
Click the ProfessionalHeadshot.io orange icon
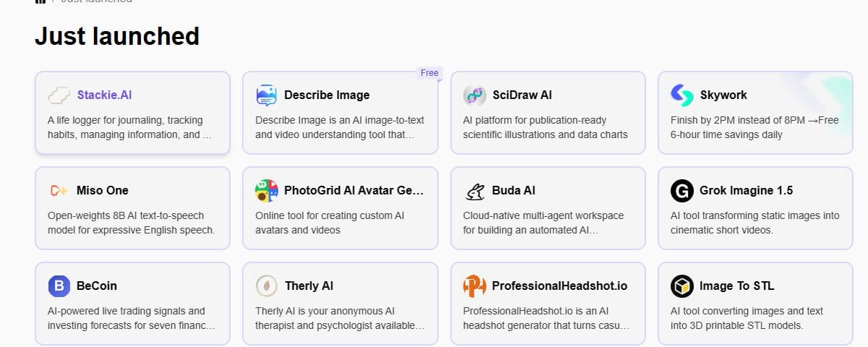click(475, 286)
